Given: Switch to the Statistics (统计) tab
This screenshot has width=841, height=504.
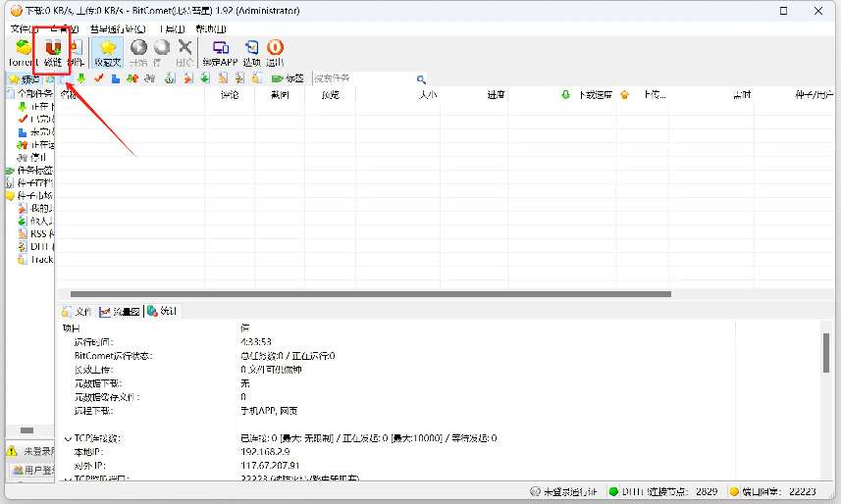Looking at the screenshot, I should [163, 311].
